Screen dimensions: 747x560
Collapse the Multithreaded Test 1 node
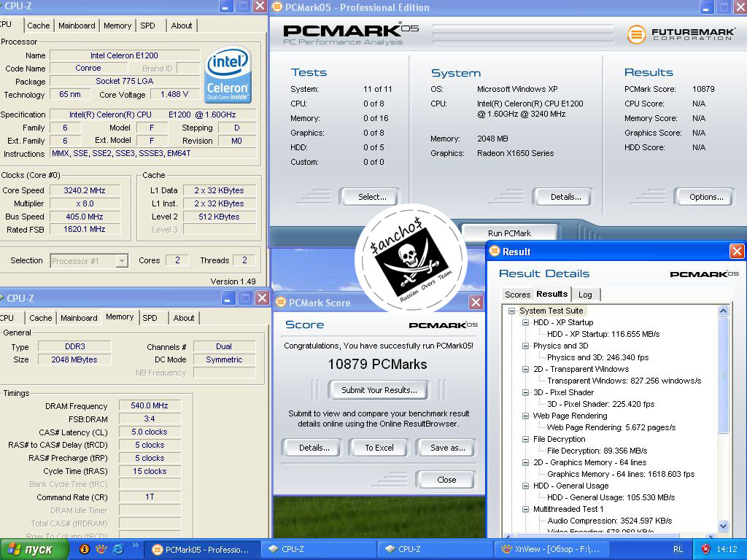[x=525, y=509]
